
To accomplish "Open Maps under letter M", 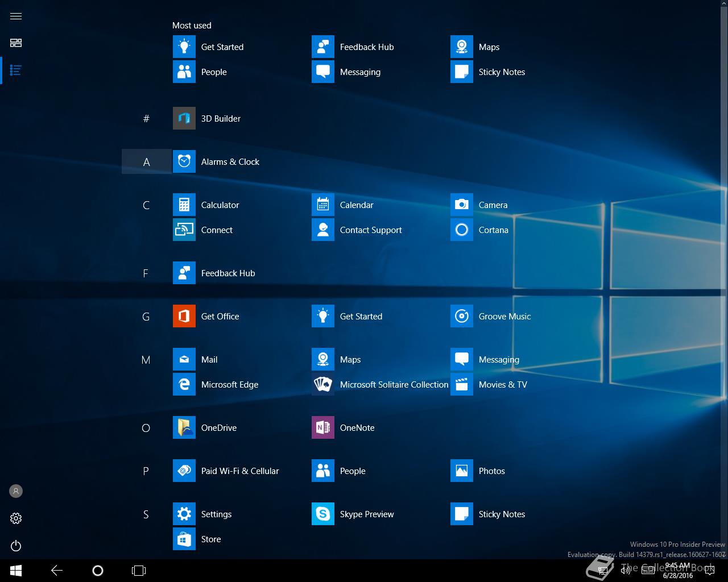I will point(322,359).
